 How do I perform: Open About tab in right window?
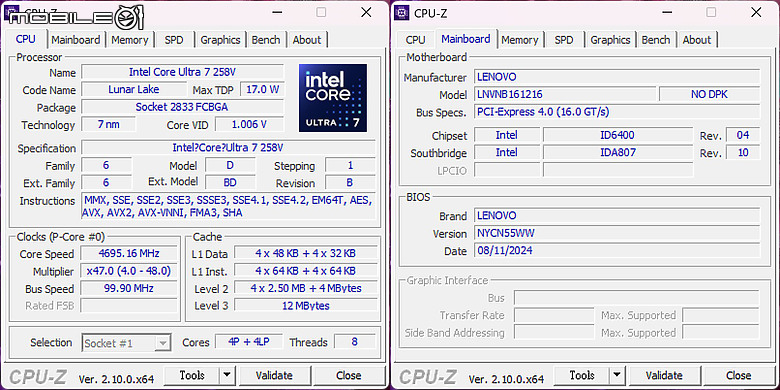[696, 40]
